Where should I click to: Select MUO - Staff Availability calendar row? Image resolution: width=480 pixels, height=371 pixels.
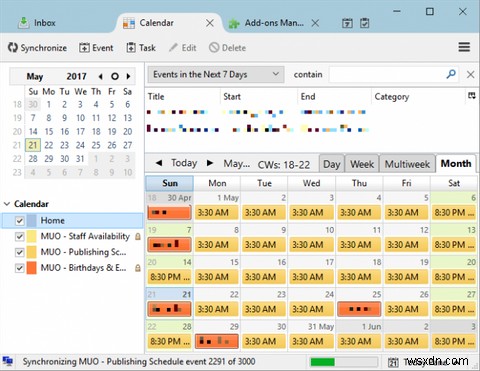tap(73, 237)
